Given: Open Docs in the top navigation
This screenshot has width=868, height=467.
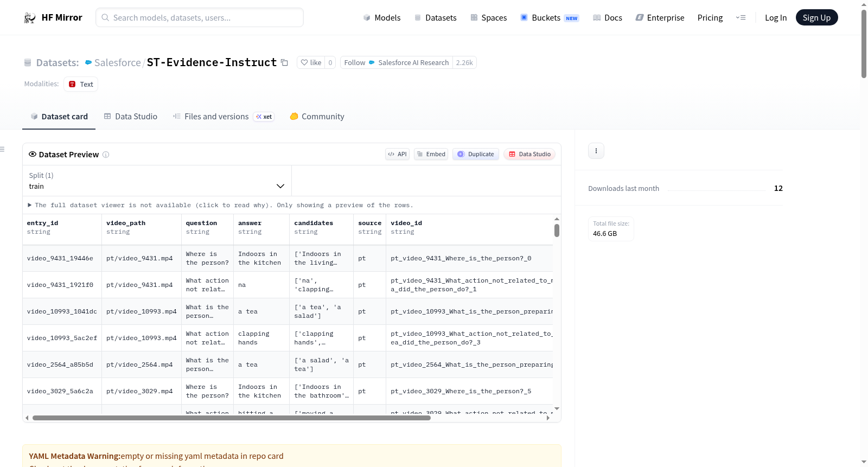Looking at the screenshot, I should tap(608, 18).
